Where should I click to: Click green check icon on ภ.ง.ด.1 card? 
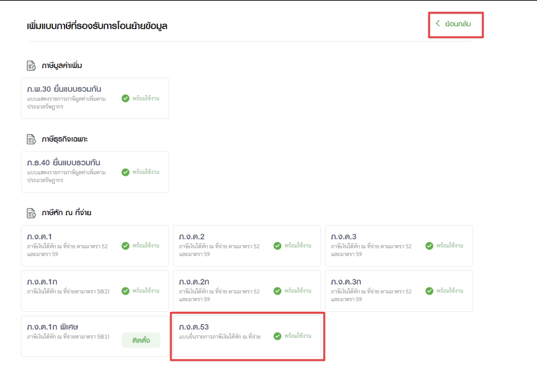[126, 246]
